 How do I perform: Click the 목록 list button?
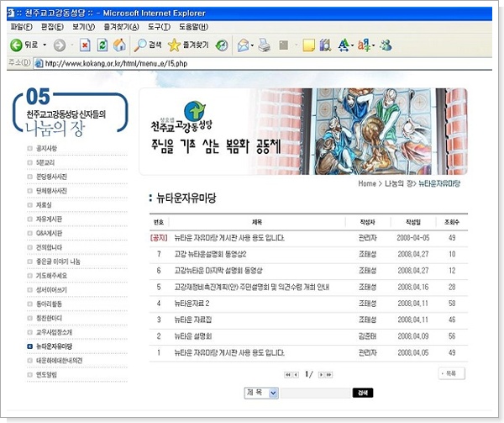point(451,373)
